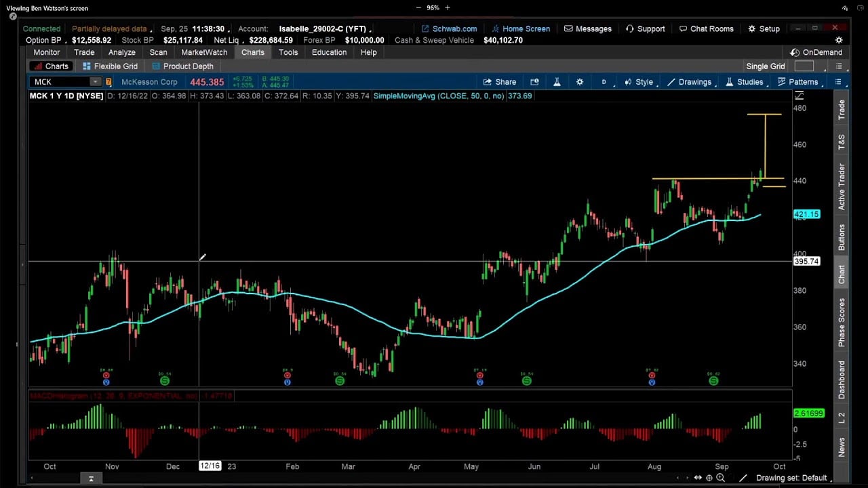Switch to the Analyze tab
The image size is (868, 488).
coord(122,52)
